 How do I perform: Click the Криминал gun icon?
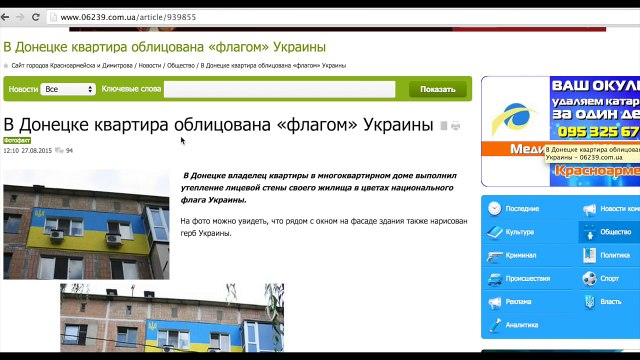pyautogui.click(x=494, y=256)
